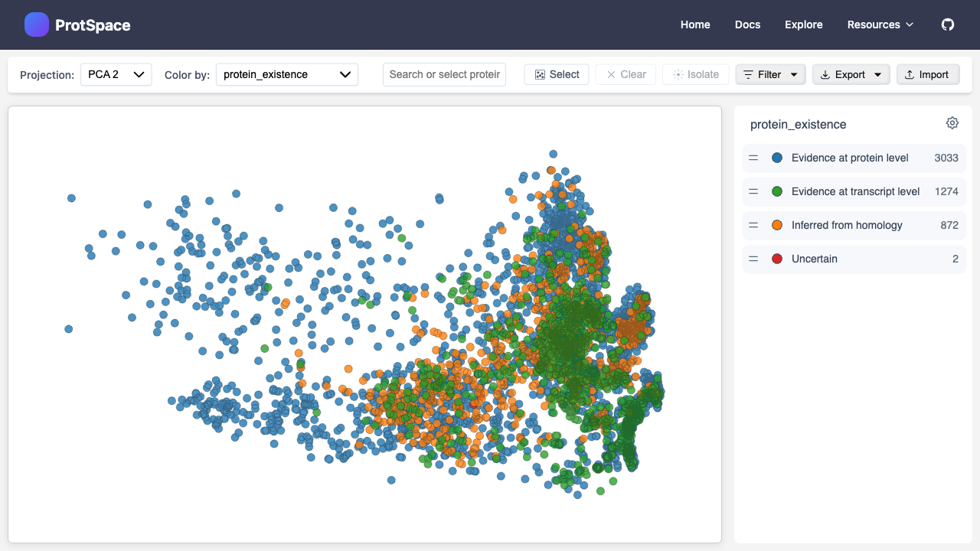
Task: Open legend settings via gear icon
Action: pyautogui.click(x=952, y=122)
